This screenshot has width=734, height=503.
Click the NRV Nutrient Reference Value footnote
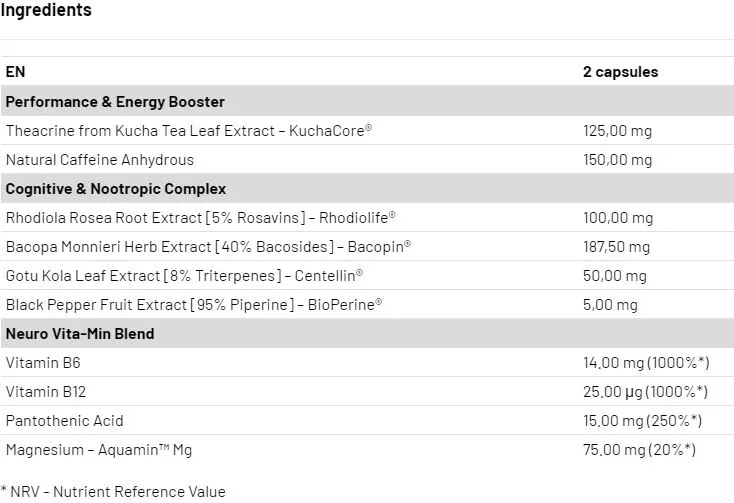coord(113,492)
